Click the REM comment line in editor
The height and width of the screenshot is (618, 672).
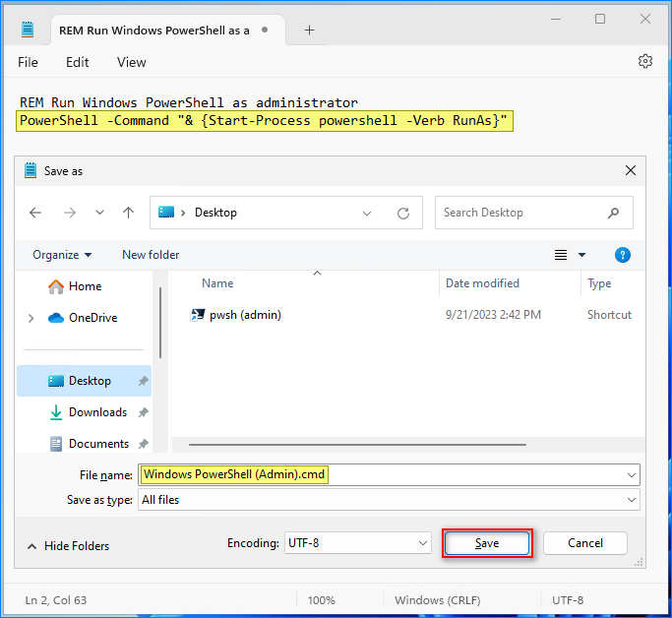click(x=189, y=103)
